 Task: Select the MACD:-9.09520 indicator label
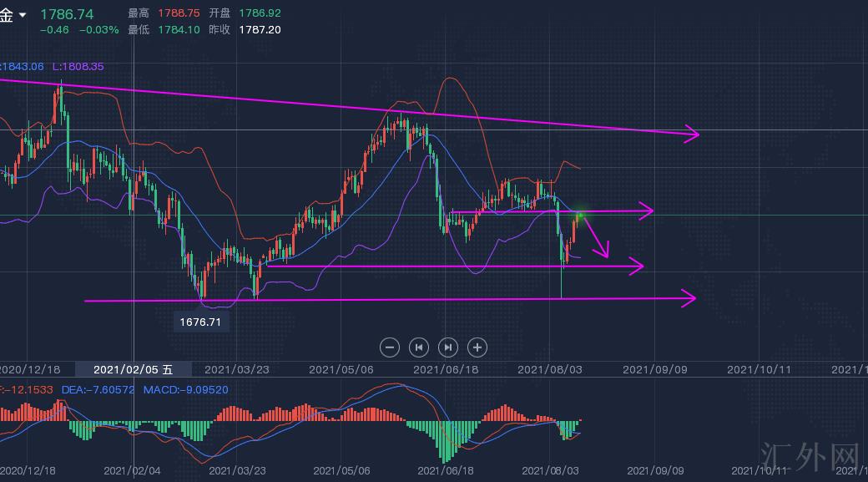pos(185,389)
